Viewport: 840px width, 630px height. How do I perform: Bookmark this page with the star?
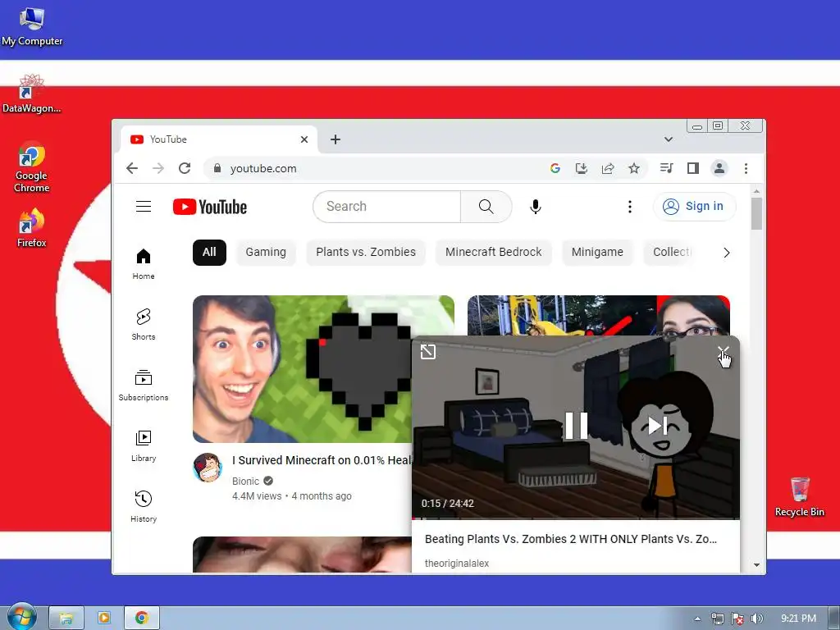[634, 169]
